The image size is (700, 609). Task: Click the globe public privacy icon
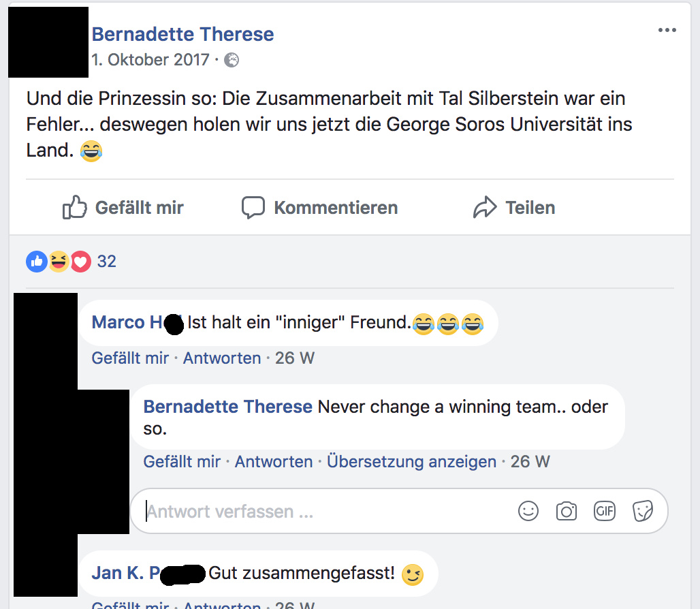pyautogui.click(x=232, y=60)
